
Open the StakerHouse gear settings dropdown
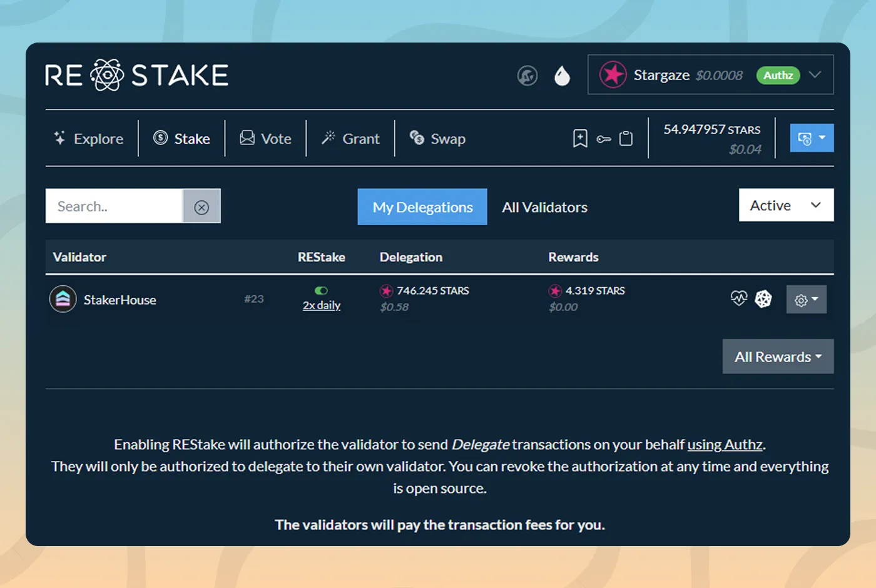(806, 300)
